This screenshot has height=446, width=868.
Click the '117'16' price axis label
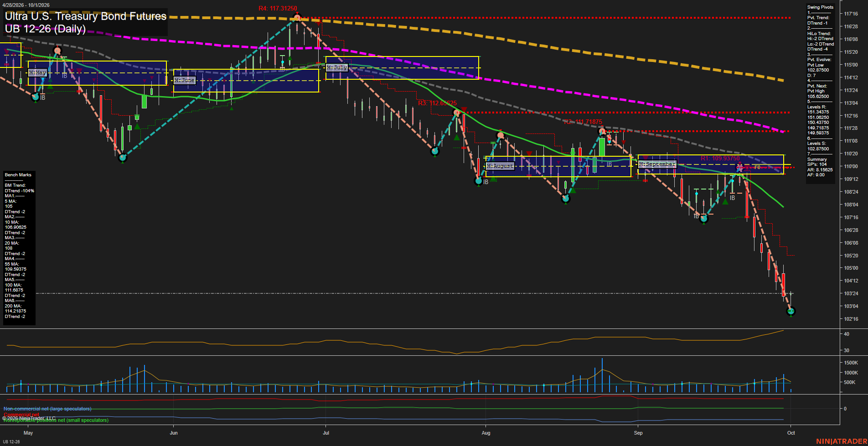(x=851, y=14)
